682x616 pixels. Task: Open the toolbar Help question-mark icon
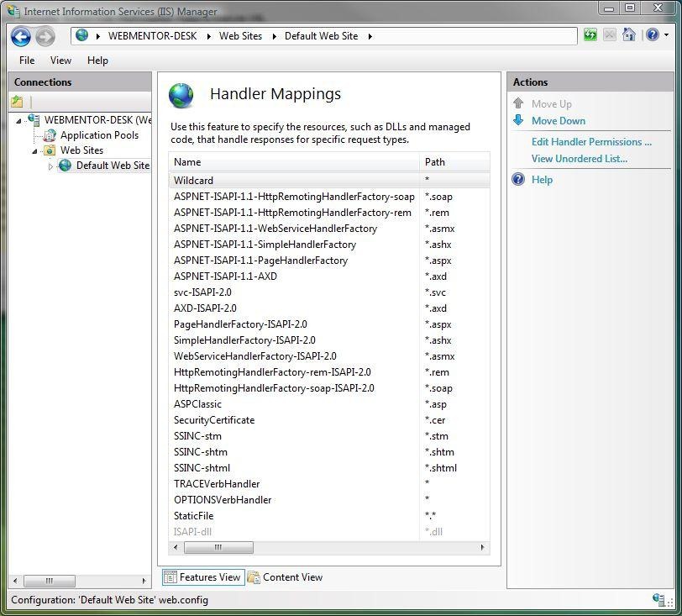pyautogui.click(x=653, y=34)
